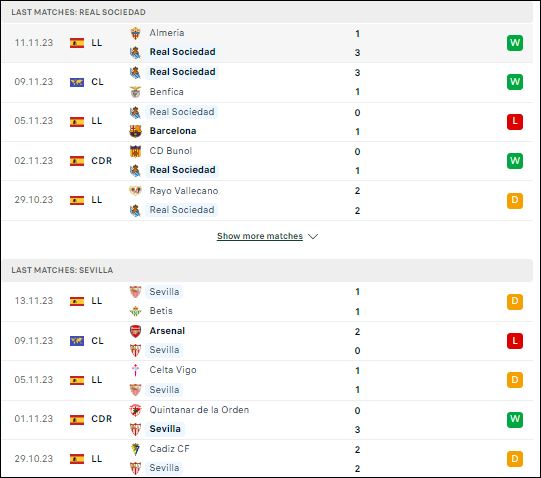Click the chevron beside Show more matches
The width and height of the screenshot is (541, 478).
313,236
